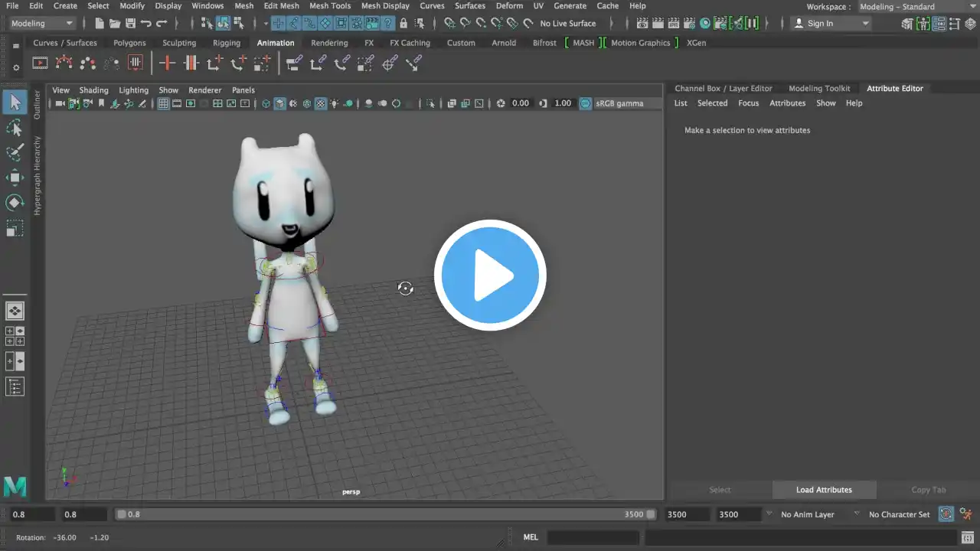Viewport: 980px width, 551px height.
Task: Switch to the Rigging shelf tab
Action: (x=226, y=43)
